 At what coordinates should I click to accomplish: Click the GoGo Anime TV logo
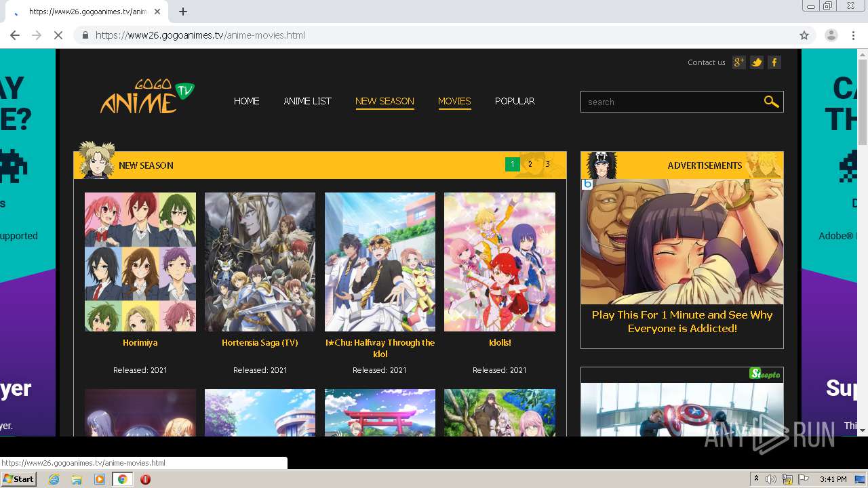(147, 97)
